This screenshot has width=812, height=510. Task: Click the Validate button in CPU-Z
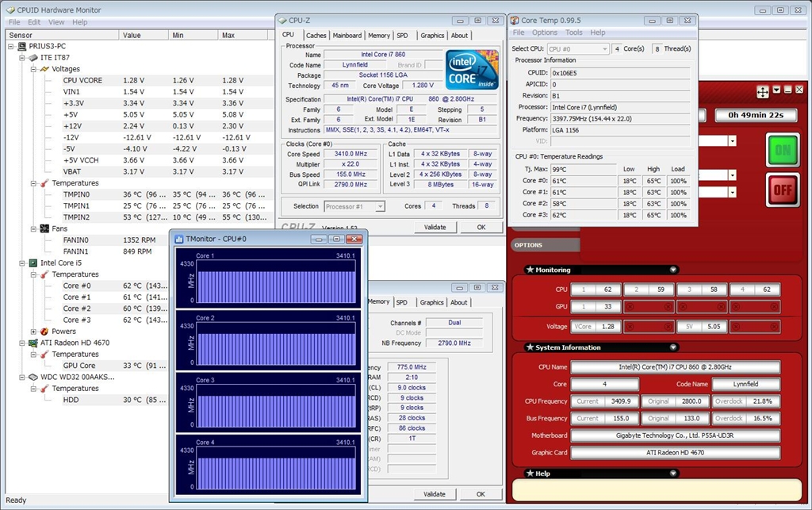coord(435,227)
